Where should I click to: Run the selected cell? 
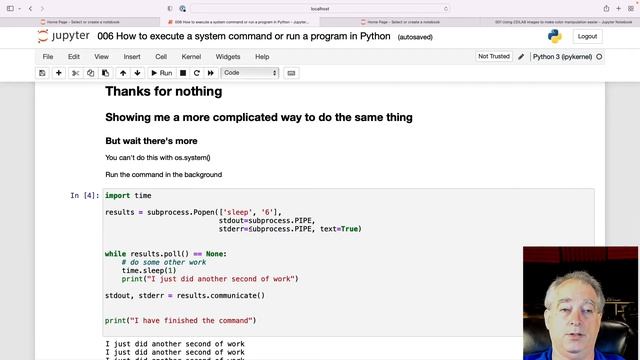point(162,73)
